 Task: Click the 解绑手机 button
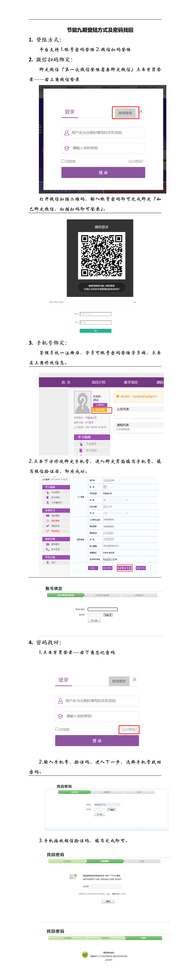point(141,568)
